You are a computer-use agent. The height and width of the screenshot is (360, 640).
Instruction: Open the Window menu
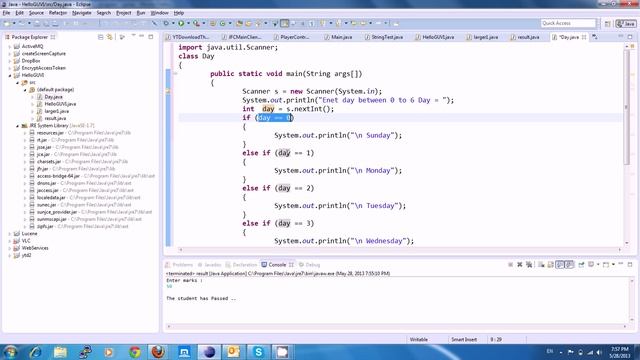pyautogui.click(x=159, y=13)
